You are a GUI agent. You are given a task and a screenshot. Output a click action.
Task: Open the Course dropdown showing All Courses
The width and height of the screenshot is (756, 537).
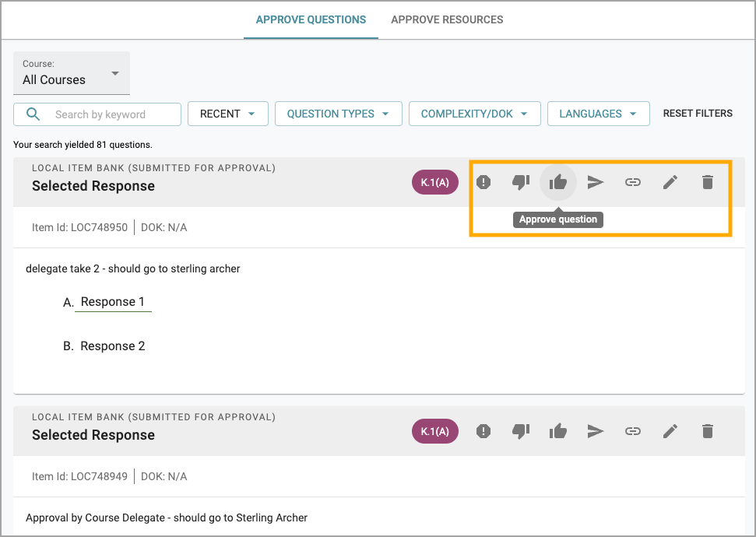tap(72, 73)
